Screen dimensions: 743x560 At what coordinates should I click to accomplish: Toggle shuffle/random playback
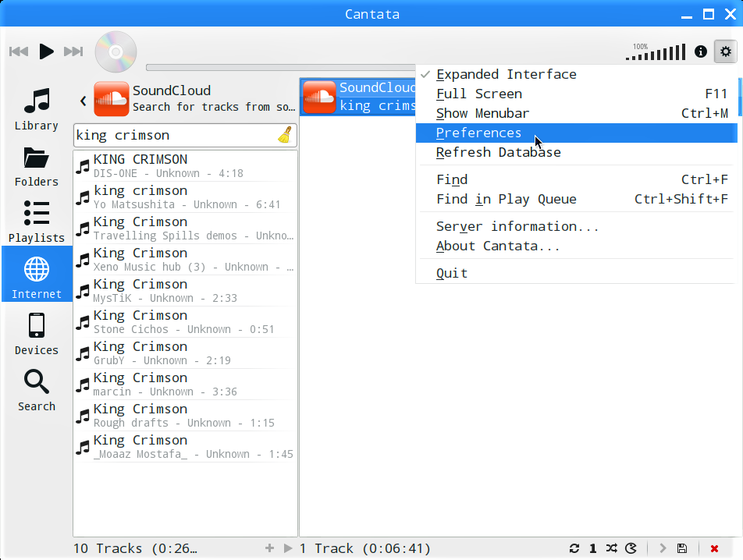612,548
